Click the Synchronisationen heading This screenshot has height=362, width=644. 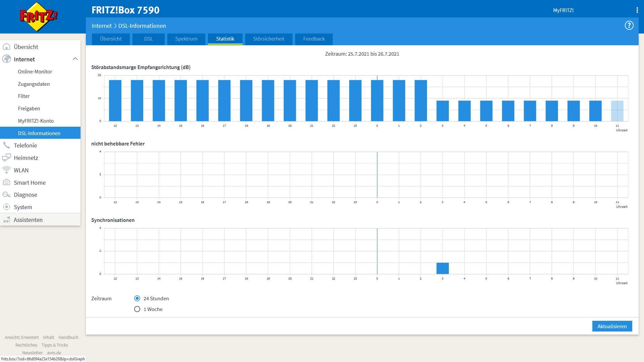point(113,220)
